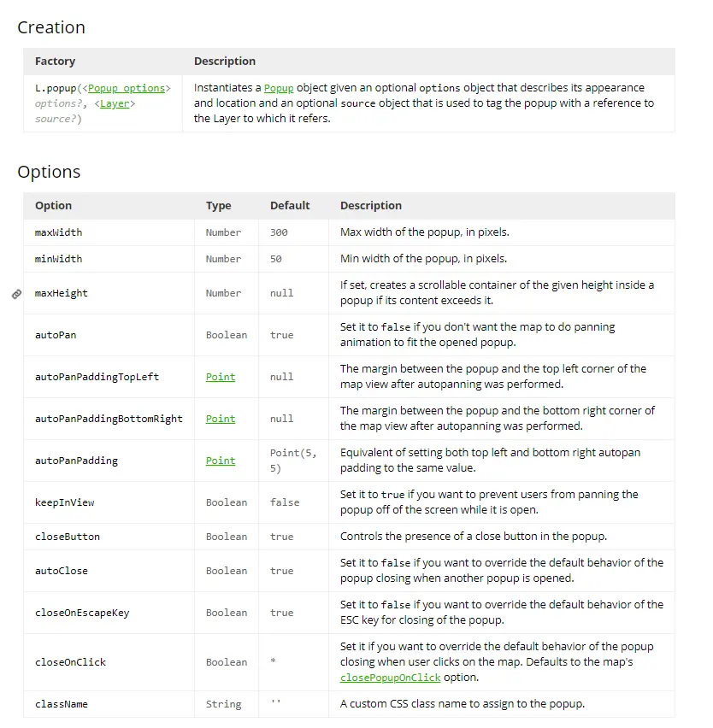713x728 pixels.
Task: Follow the Layer link in factory signature
Action: [x=115, y=103]
